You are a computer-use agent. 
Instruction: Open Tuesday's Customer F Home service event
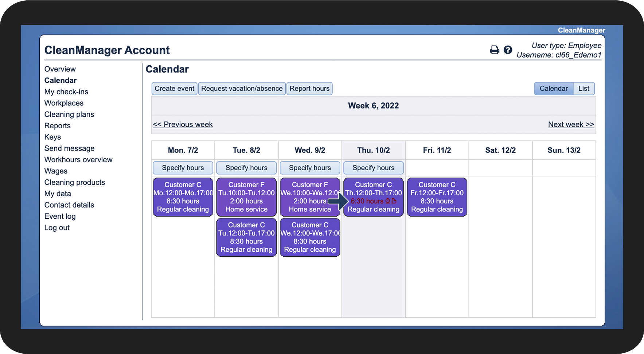246,197
